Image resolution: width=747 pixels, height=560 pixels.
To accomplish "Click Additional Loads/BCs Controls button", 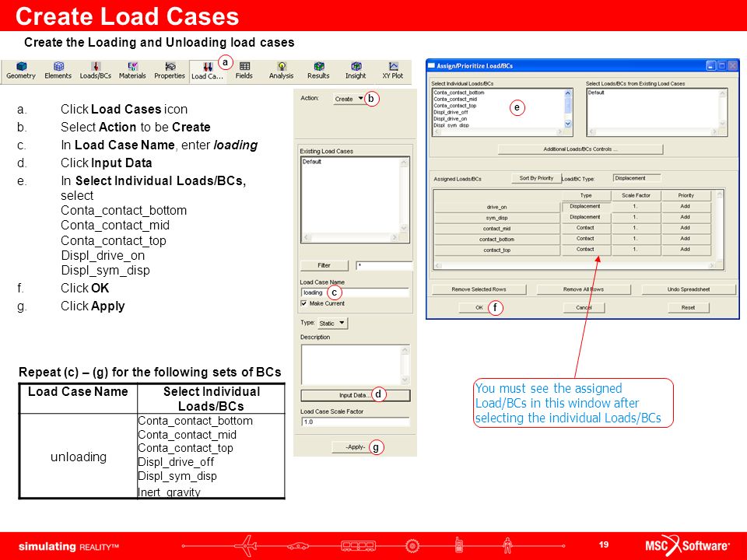I will [580, 149].
